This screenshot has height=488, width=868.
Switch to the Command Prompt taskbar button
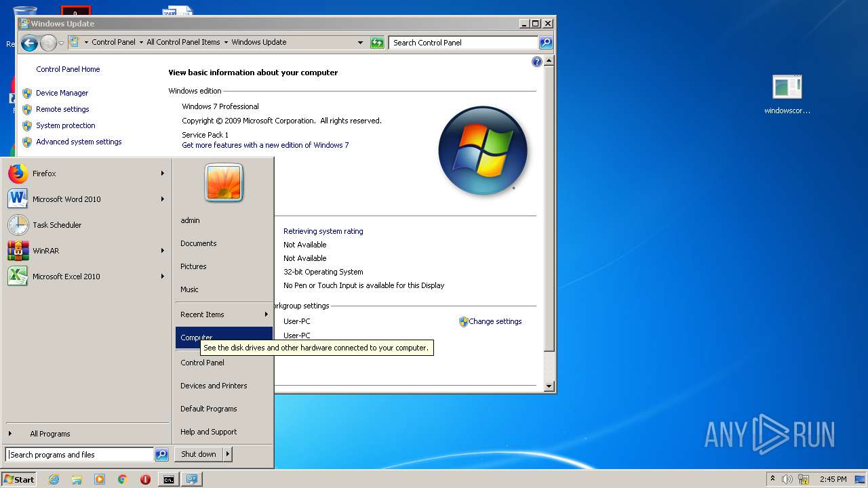coord(168,479)
